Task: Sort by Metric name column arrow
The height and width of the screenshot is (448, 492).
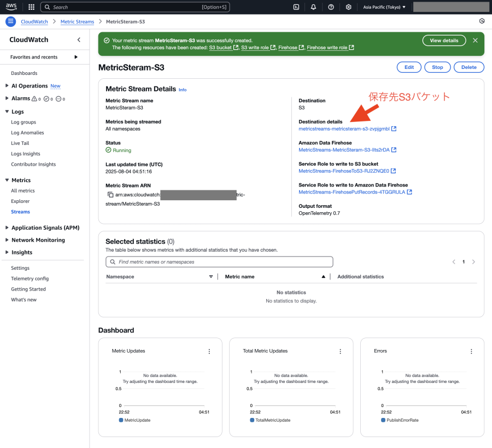Action: [323, 277]
